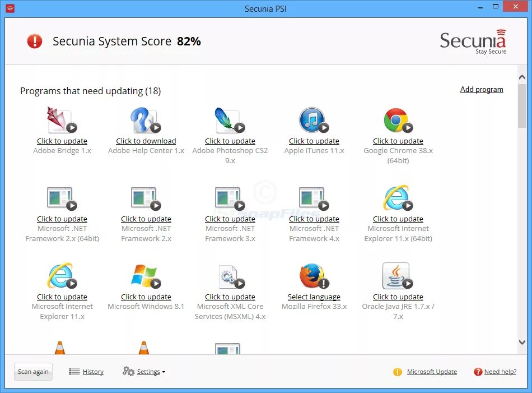
Task: Click update link for Apple iTunes 11.x
Action: 314,141
